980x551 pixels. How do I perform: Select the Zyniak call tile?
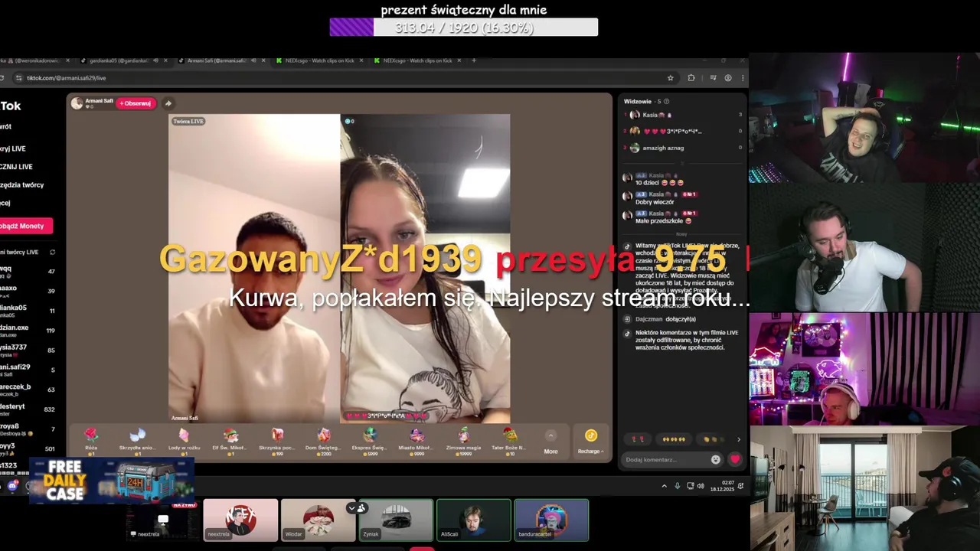pyautogui.click(x=396, y=520)
